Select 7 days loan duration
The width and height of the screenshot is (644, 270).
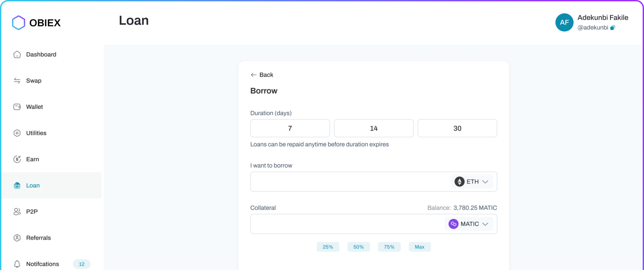pyautogui.click(x=290, y=129)
